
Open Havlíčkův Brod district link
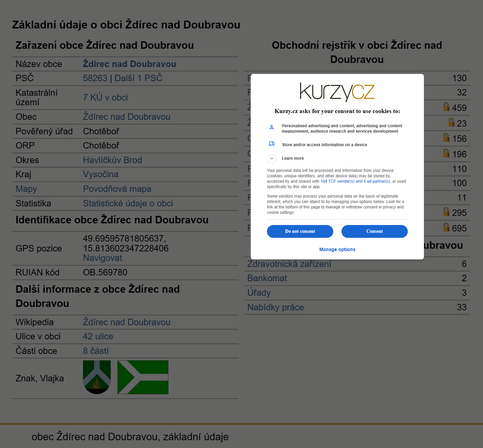coord(112,160)
